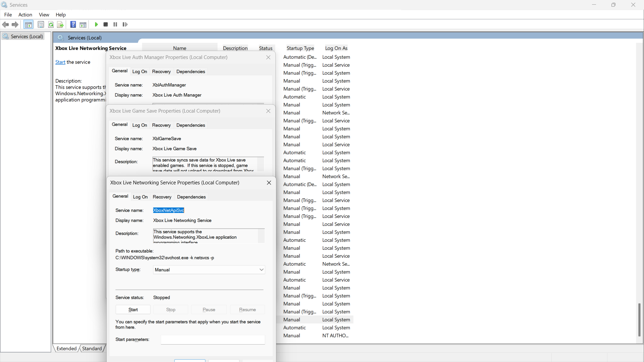Close Xbox Live Game Save Properties dialog
Image resolution: width=644 pixels, height=362 pixels.
tap(268, 111)
